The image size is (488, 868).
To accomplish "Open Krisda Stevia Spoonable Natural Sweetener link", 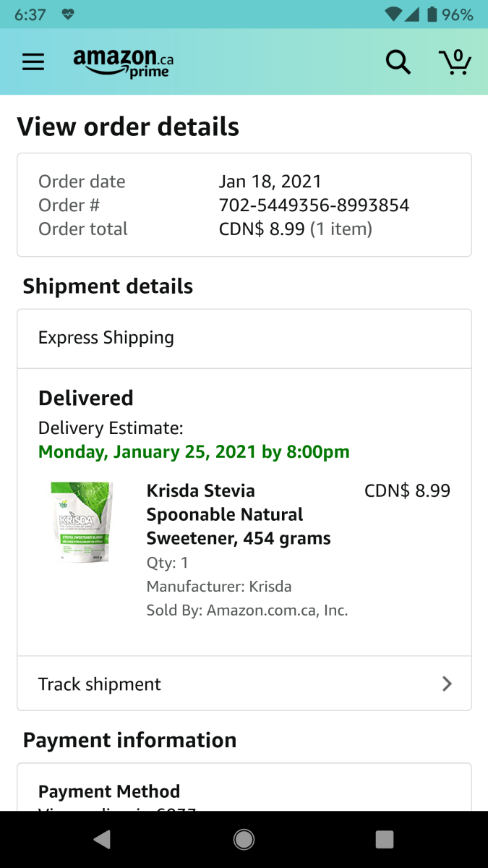I will click(x=239, y=514).
